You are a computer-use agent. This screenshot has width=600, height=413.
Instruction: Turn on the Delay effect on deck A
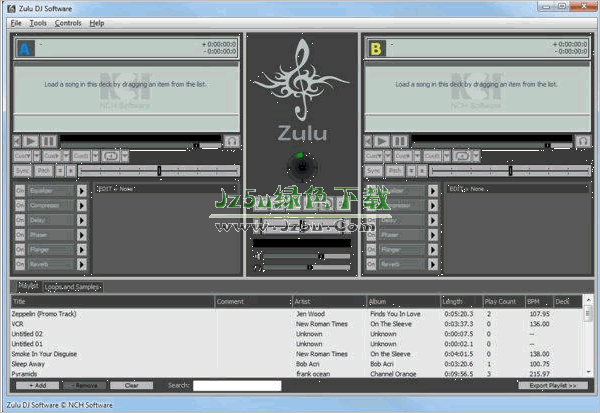coord(20,220)
